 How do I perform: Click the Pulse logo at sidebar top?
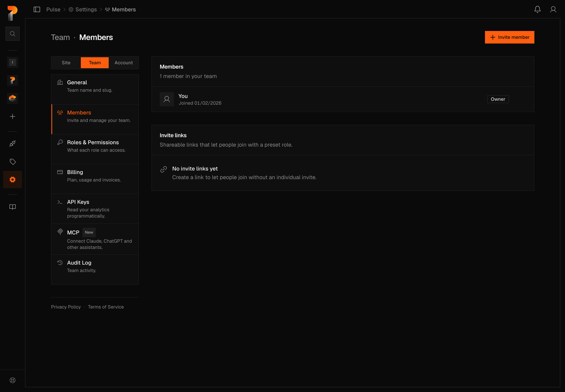pyautogui.click(x=12, y=13)
